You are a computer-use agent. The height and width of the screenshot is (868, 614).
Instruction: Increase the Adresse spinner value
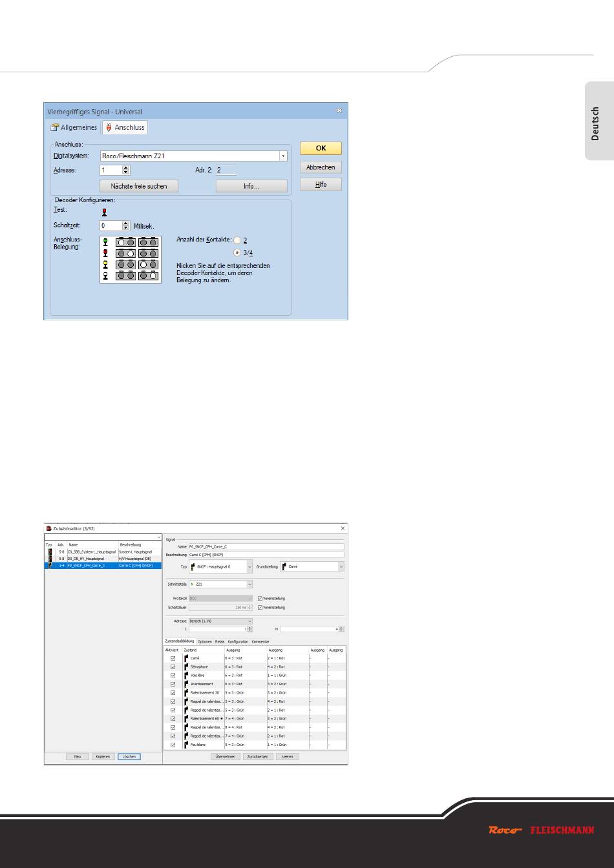coord(125,168)
